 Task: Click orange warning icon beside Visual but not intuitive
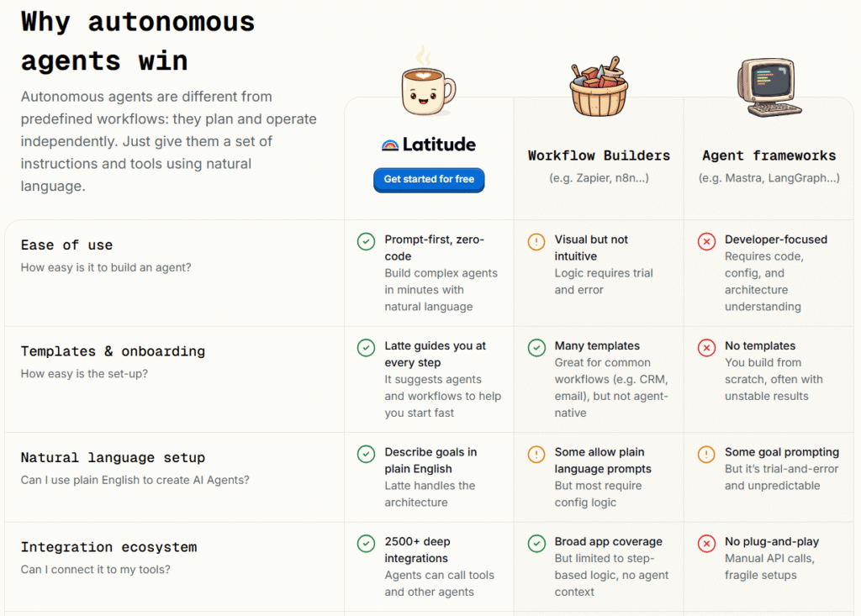point(536,241)
